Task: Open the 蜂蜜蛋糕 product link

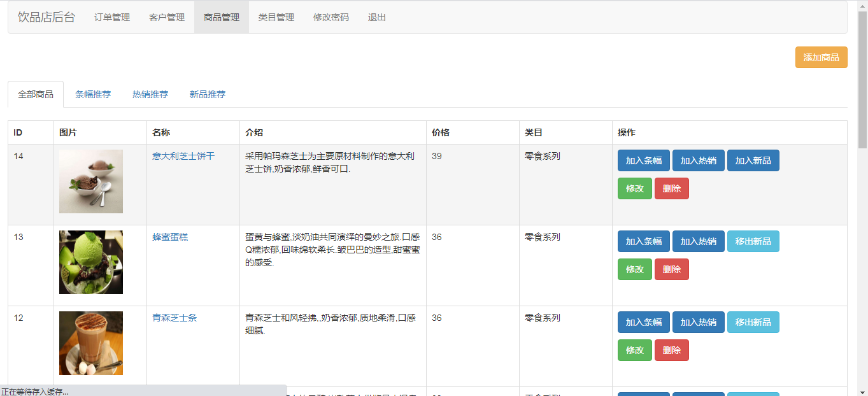Action: [x=170, y=237]
